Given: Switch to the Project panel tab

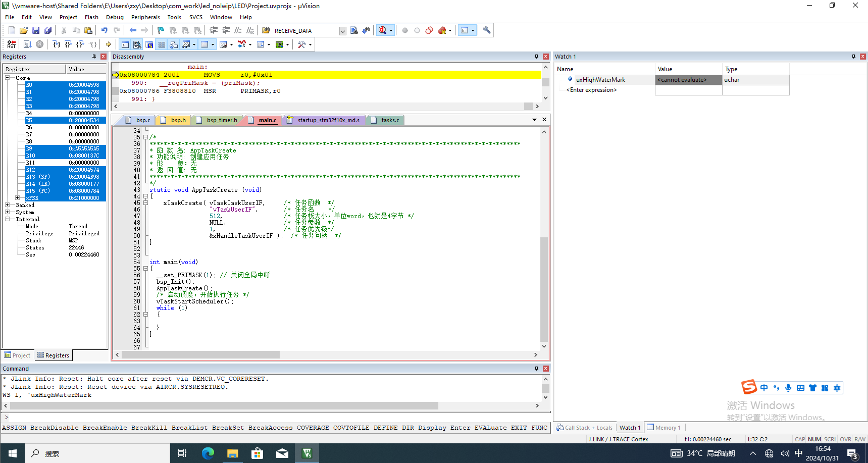Looking at the screenshot, I should 18,355.
